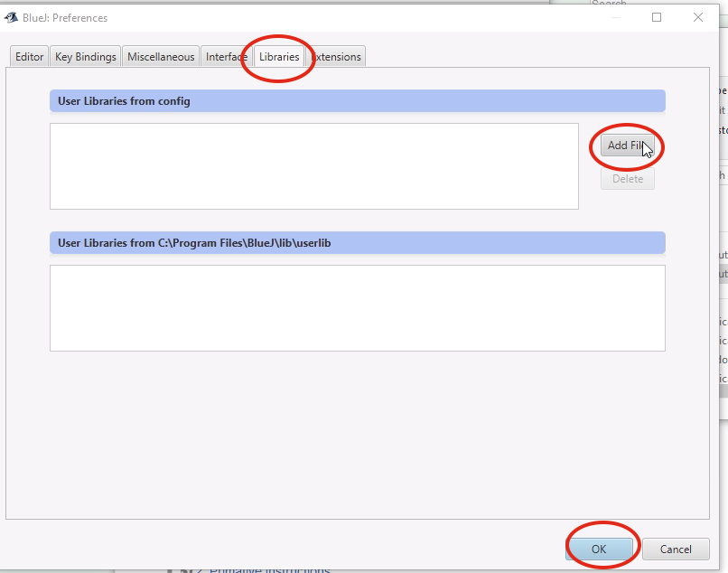
Task: Close the Preferences dialog with X
Action: tap(698, 16)
